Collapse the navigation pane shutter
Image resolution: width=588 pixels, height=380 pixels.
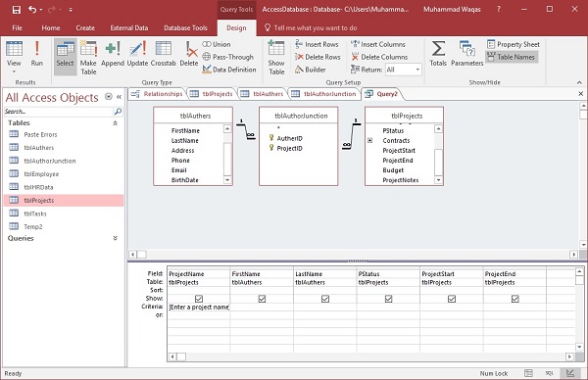pyautogui.click(x=119, y=97)
